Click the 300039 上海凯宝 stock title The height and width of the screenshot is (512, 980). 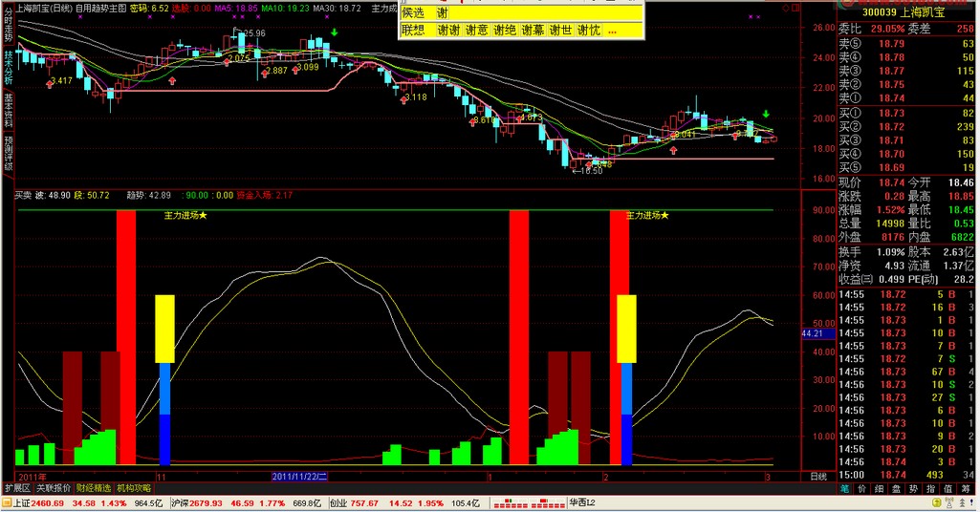click(x=904, y=12)
